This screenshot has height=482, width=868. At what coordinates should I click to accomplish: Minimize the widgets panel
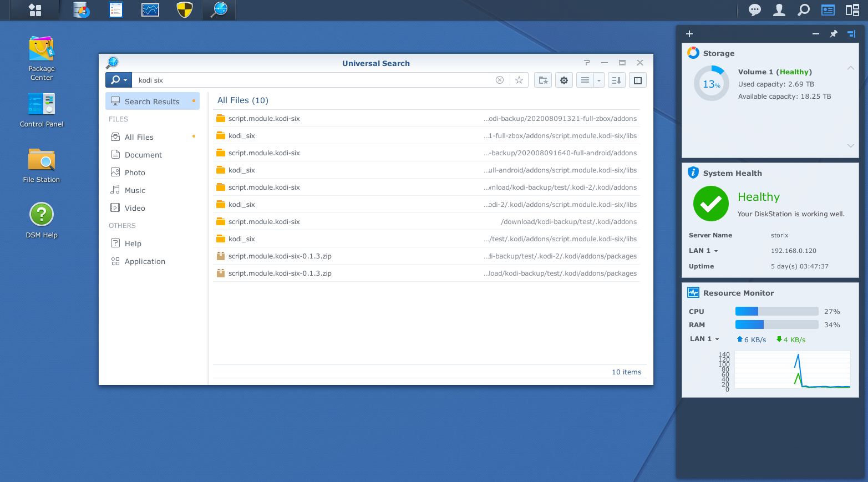click(816, 34)
